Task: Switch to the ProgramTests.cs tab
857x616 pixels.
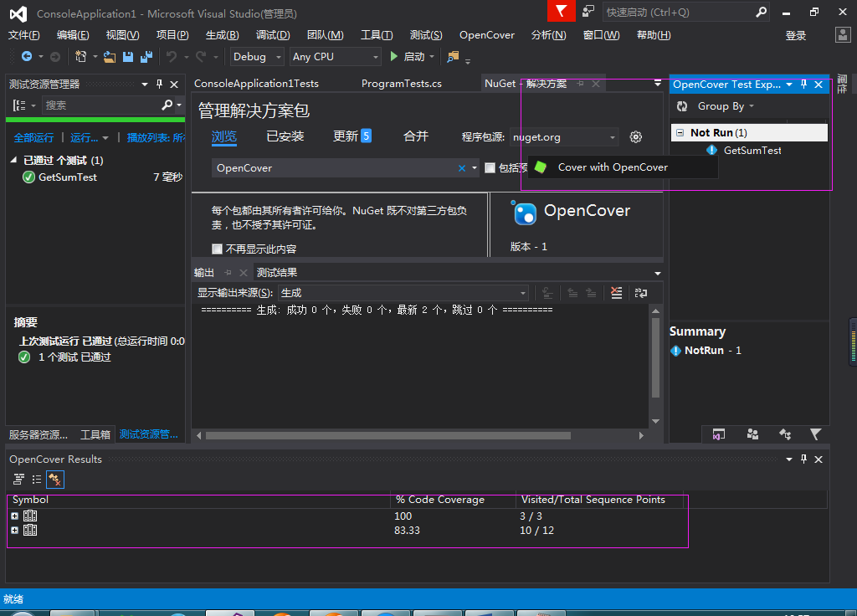Action: pyautogui.click(x=402, y=84)
